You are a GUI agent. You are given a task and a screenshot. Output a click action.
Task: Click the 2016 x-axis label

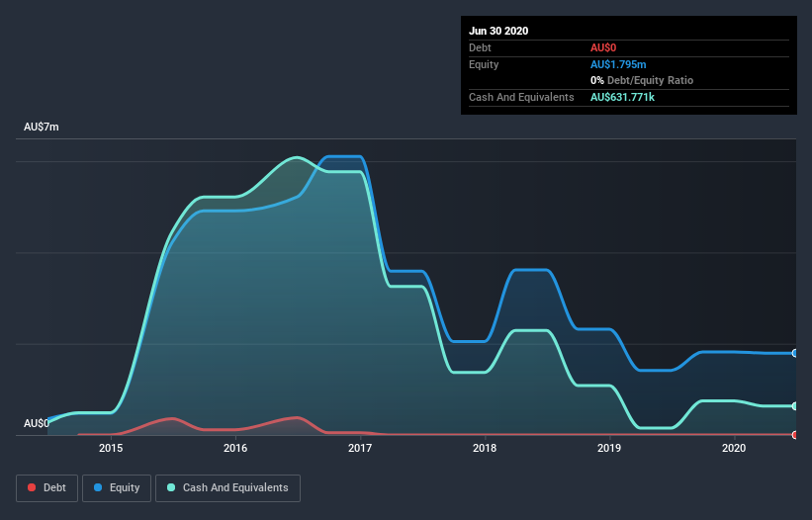235,448
